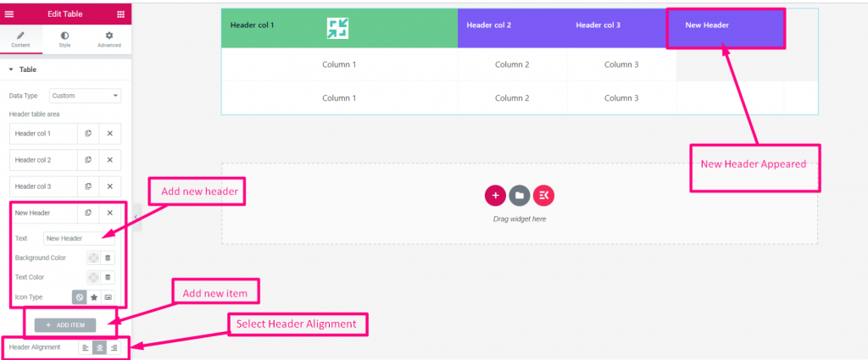Open dynamic tags for Background Color
Screen dimensions: 868x360
(108, 258)
